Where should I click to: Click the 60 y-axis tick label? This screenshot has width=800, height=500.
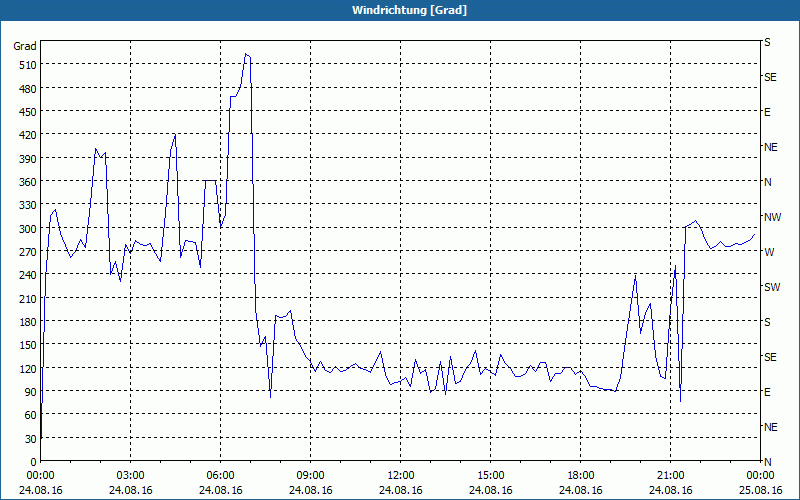coord(31,415)
